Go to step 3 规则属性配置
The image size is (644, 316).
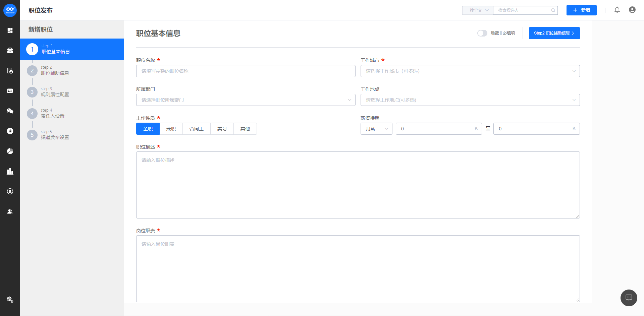(x=72, y=92)
